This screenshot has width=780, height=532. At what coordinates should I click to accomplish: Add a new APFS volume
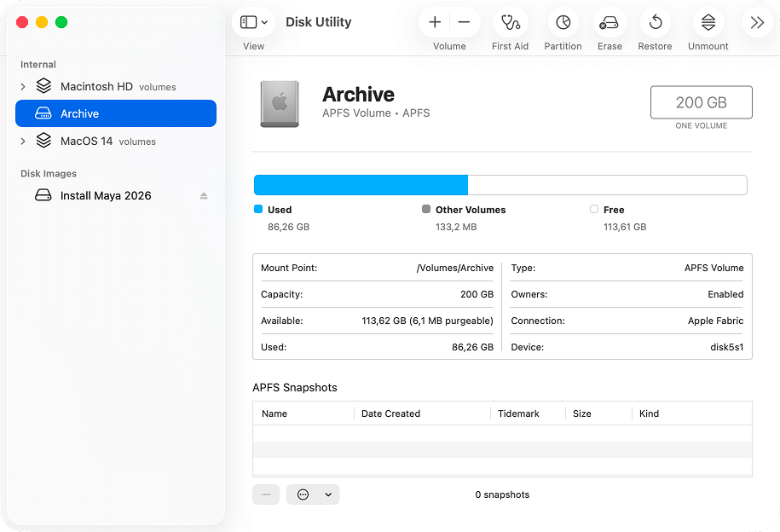(x=434, y=23)
